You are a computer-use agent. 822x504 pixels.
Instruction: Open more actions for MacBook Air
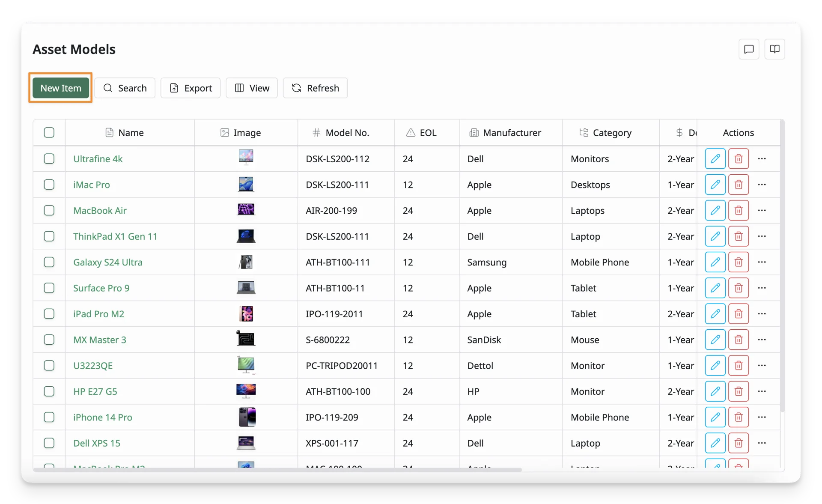click(x=762, y=210)
